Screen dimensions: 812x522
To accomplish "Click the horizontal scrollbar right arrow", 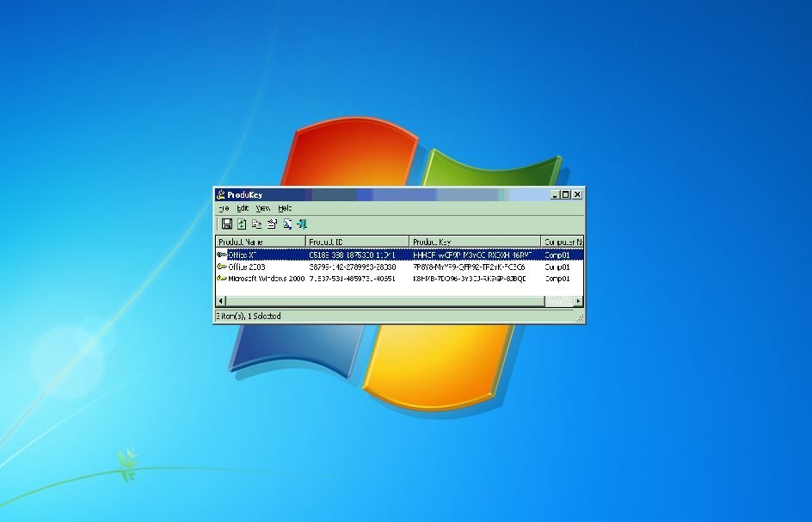I will 578,301.
